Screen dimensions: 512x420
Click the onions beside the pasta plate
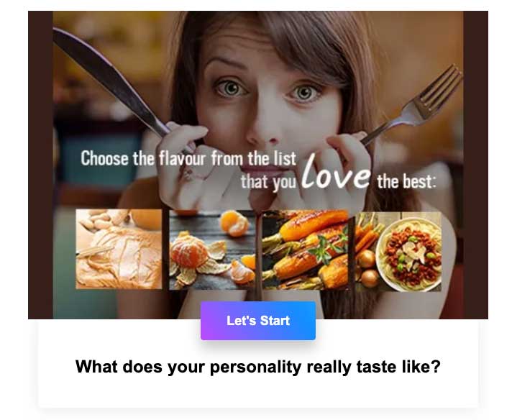[x=368, y=268]
